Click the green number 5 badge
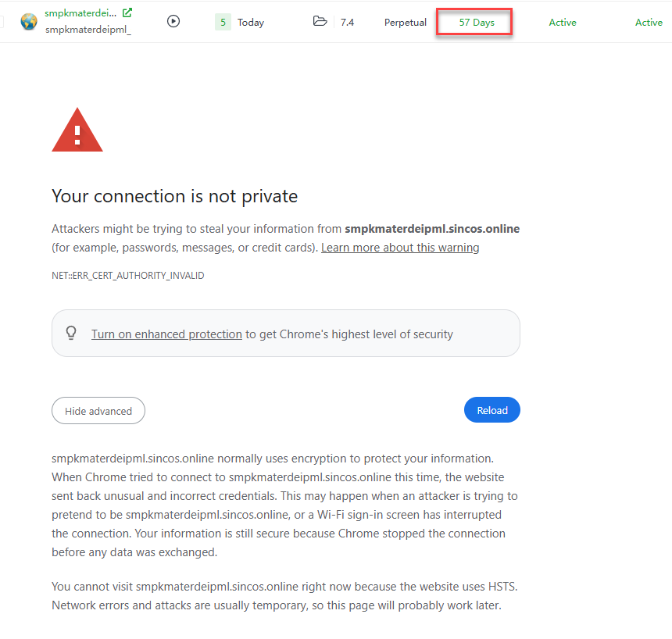This screenshot has width=672, height=639. tap(223, 23)
